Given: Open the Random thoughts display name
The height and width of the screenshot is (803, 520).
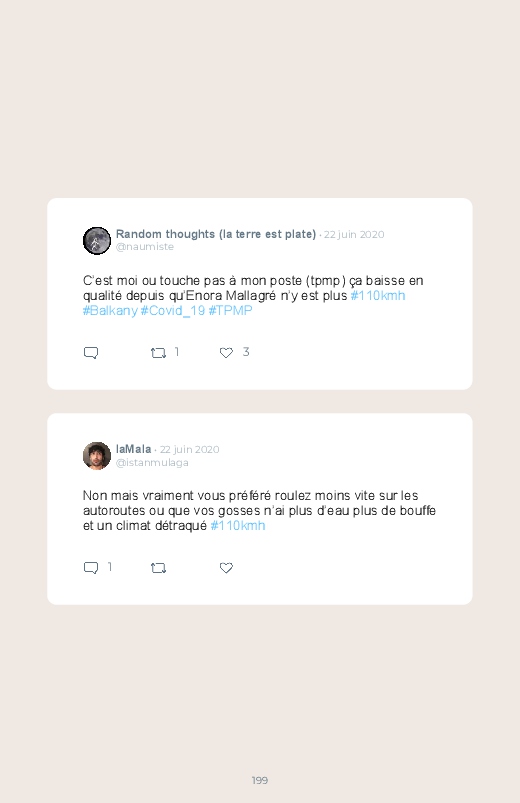Looking at the screenshot, I should 216,234.
